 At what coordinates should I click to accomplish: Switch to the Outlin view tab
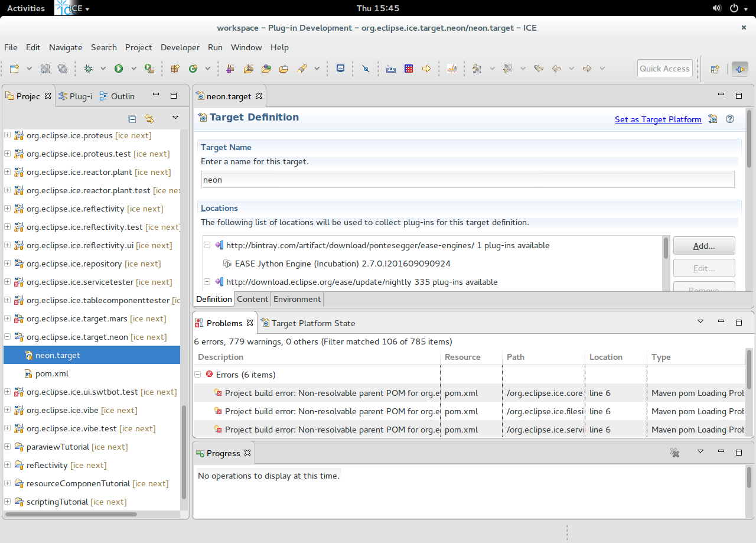click(x=117, y=96)
